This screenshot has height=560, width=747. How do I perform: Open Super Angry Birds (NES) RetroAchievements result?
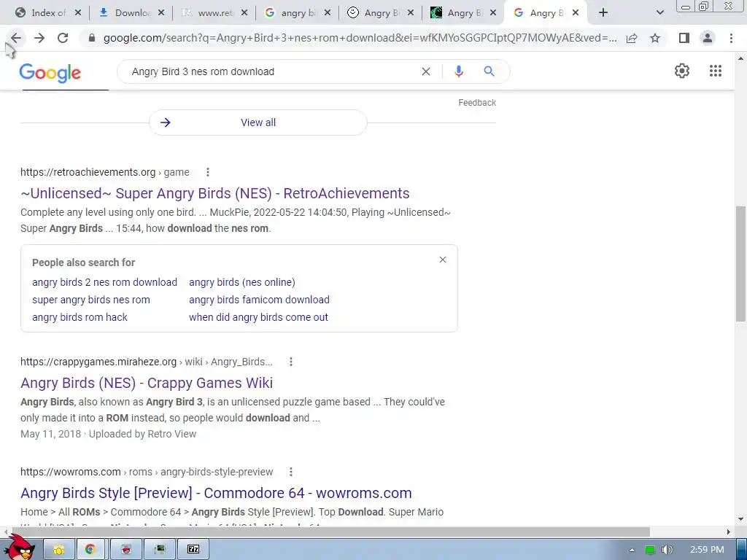215,193
